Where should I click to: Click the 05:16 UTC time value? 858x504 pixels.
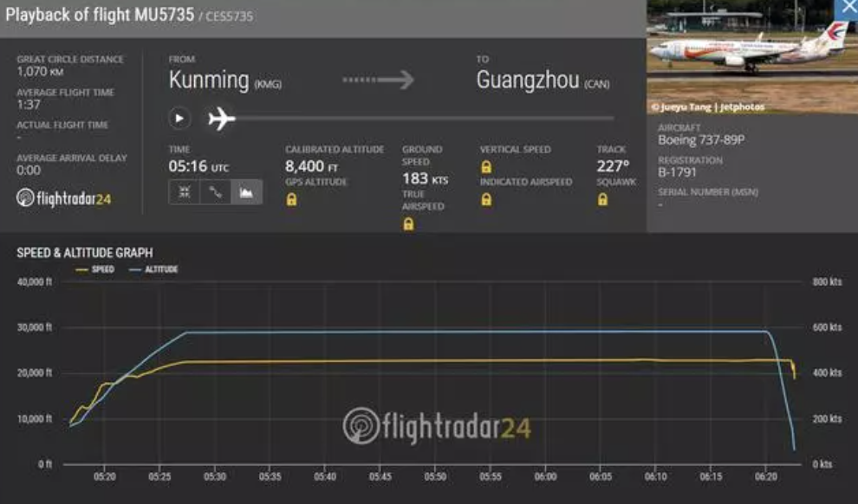pyautogui.click(x=198, y=166)
